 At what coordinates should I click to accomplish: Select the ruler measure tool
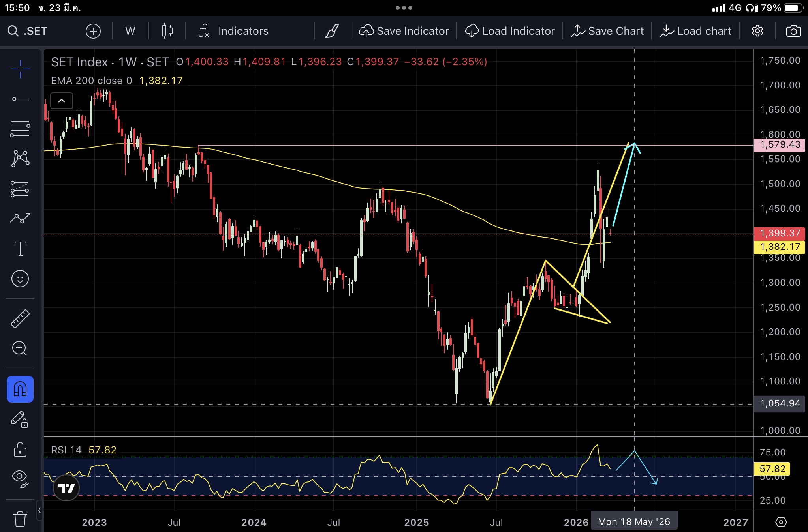(20, 318)
